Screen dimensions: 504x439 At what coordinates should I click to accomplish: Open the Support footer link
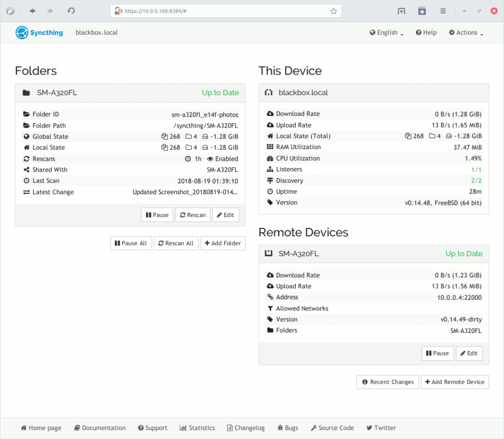(153, 428)
